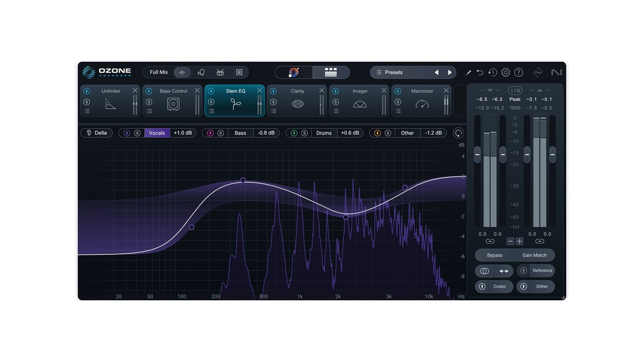Click the pencil edit icon in header

pos(468,72)
